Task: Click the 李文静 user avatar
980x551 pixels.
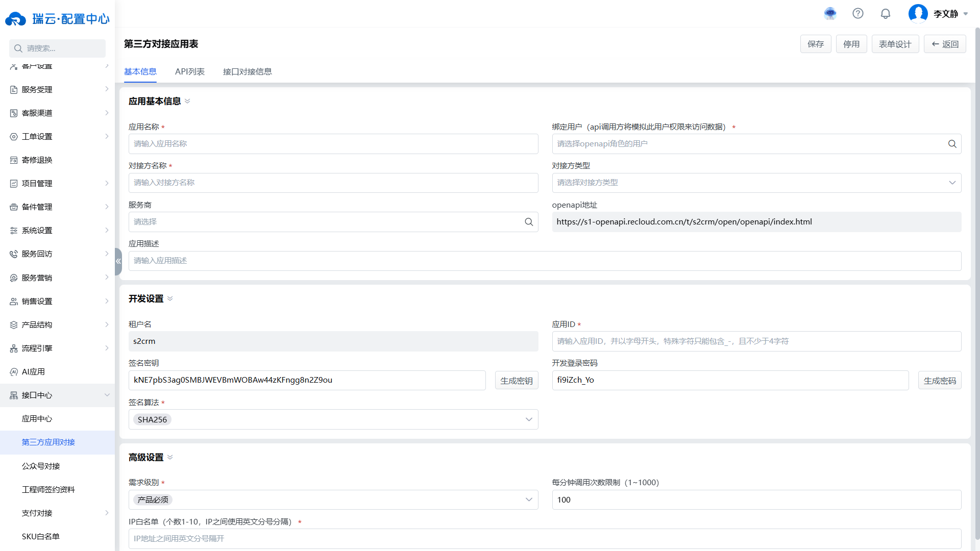Action: click(918, 14)
